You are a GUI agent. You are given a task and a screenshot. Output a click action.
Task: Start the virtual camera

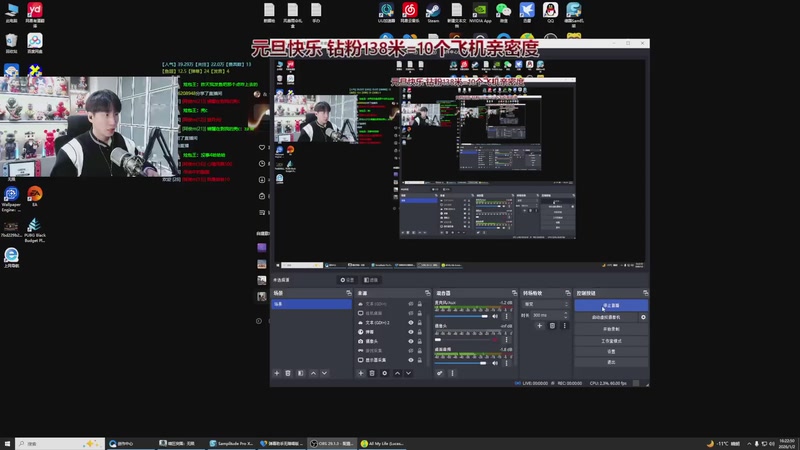point(606,317)
